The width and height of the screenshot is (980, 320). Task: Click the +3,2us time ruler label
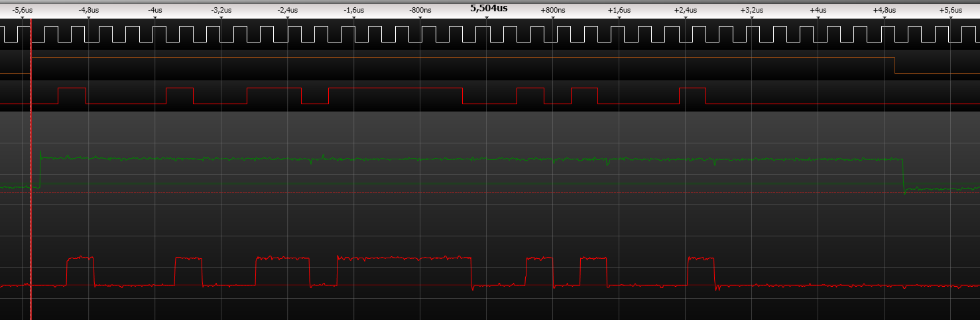(x=752, y=10)
